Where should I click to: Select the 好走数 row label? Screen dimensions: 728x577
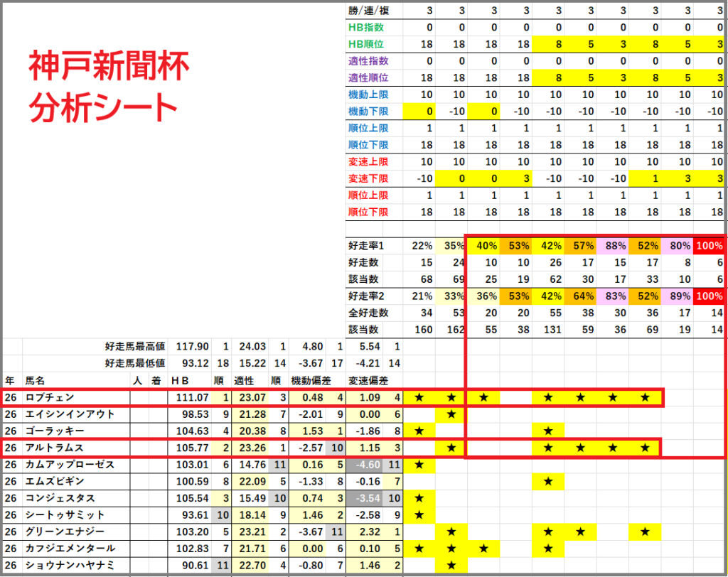363,262
